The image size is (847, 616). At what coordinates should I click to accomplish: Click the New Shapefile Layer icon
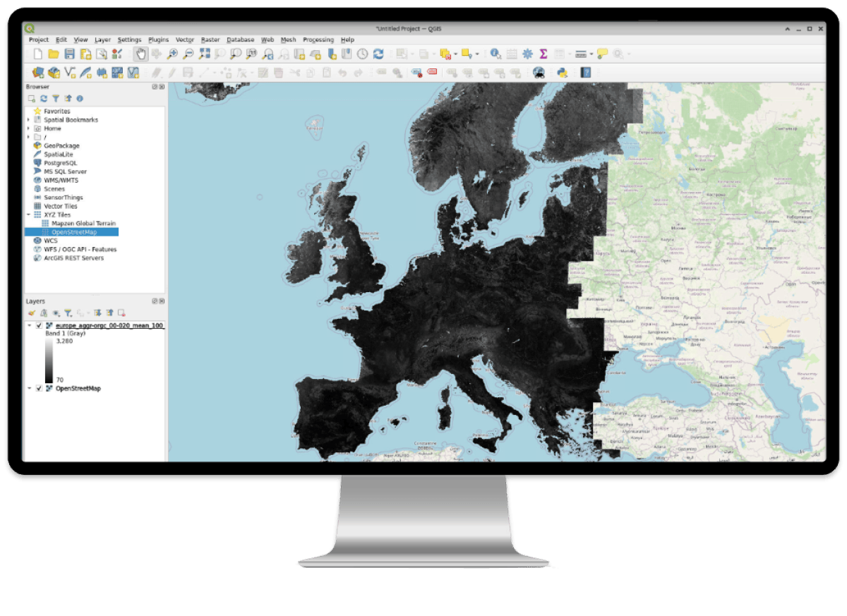69,72
